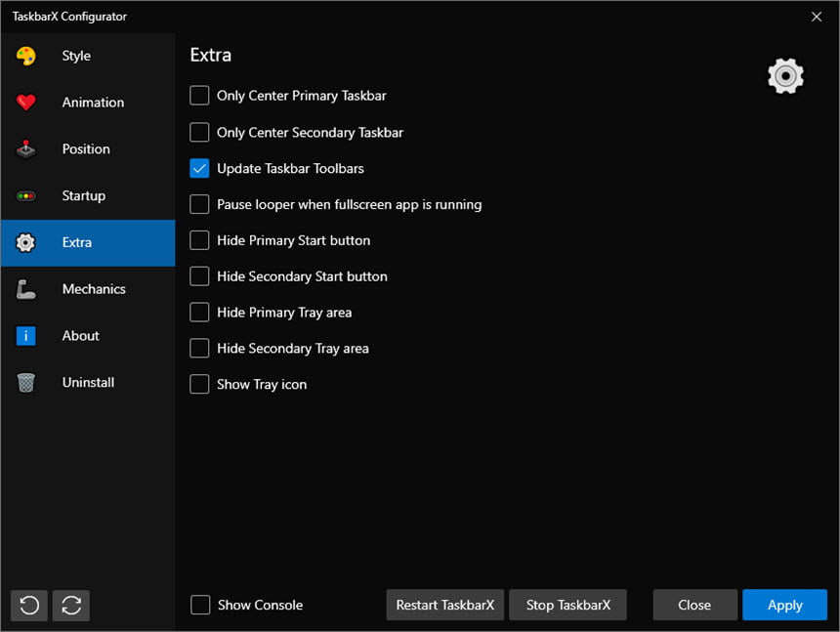Tick Pause looper when fullscreen app running
Image resolution: width=840 pixels, height=632 pixels.
(x=199, y=204)
